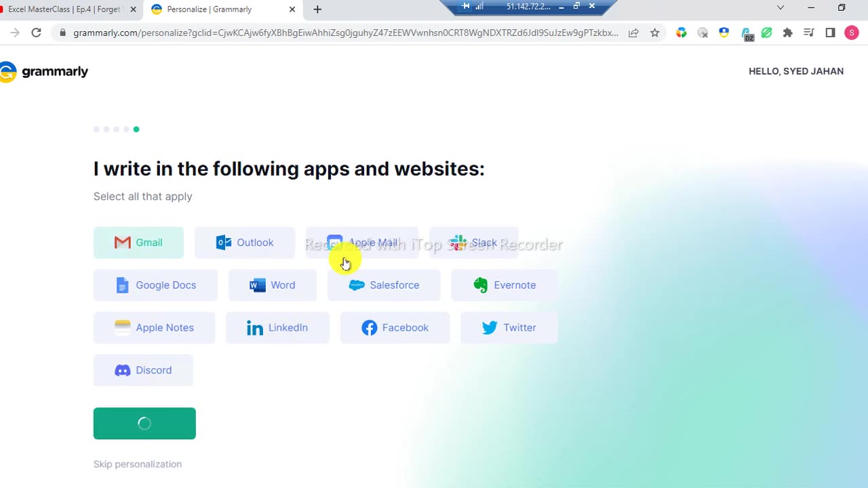This screenshot has width=868, height=488.
Task: Select the Apple Mail app chip
Action: [362, 243]
